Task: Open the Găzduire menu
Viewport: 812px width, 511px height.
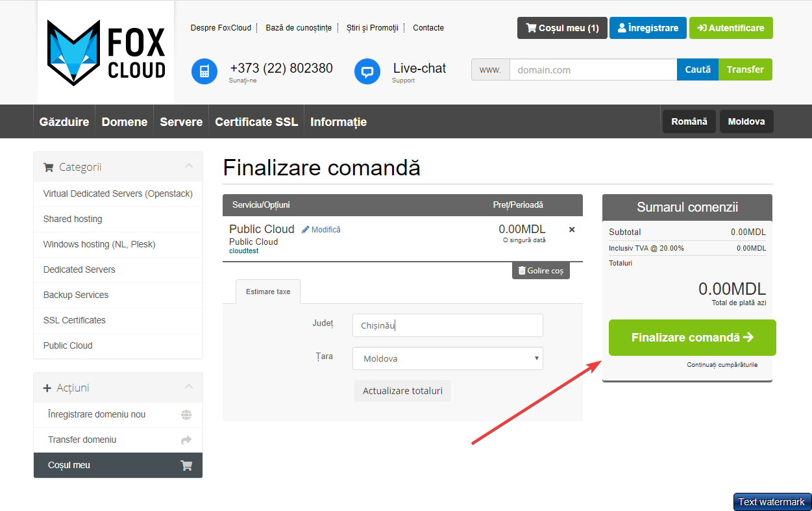Action: [x=64, y=122]
